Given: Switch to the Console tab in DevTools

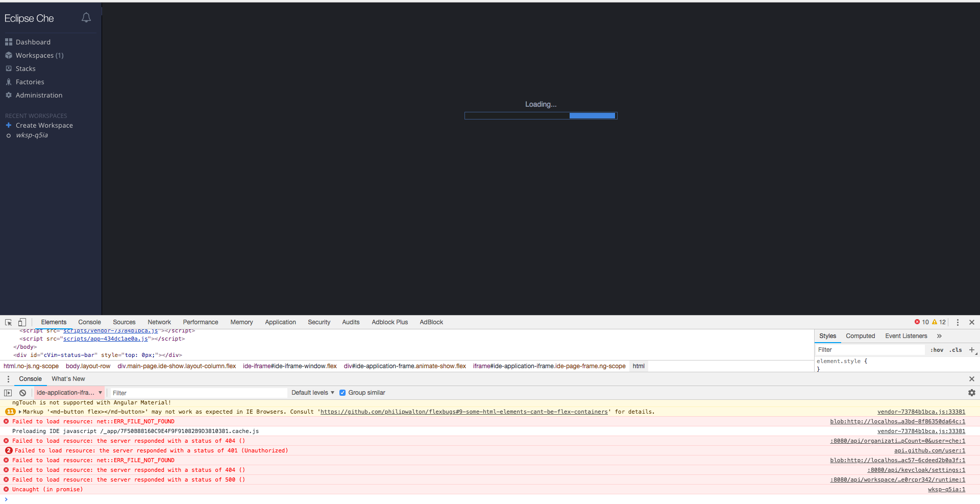Looking at the screenshot, I should [x=89, y=322].
